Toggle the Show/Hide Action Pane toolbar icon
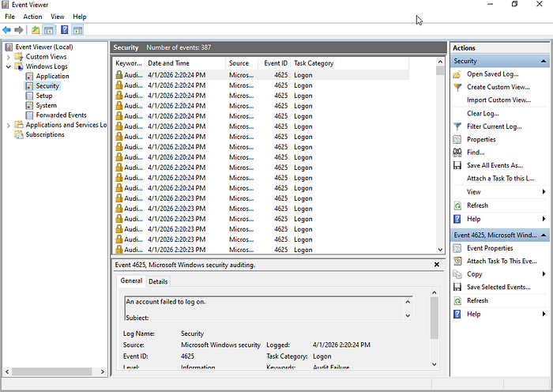The image size is (553, 392). (x=77, y=30)
